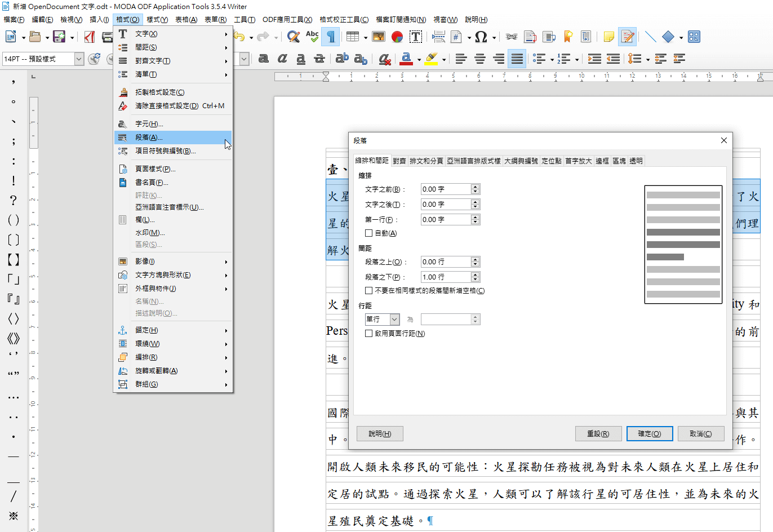Click the spellcheck Abc icon

312,37
